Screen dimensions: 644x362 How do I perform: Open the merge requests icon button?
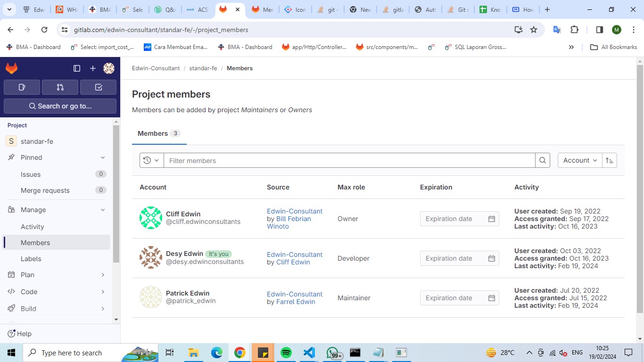tap(60, 87)
